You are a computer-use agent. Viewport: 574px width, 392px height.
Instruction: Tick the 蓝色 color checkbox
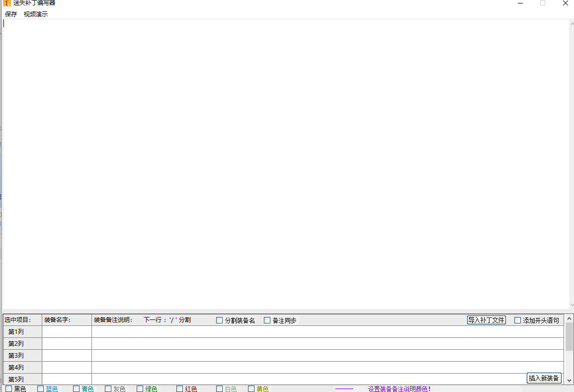point(41,389)
